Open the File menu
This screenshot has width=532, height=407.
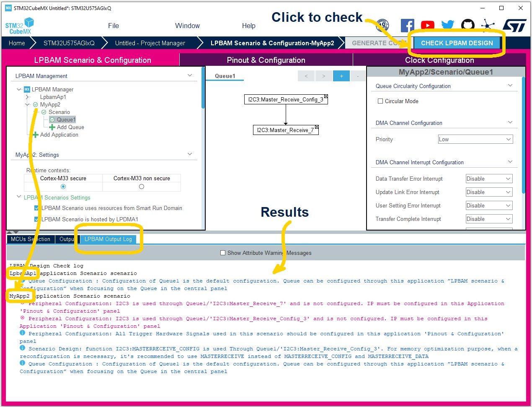(x=114, y=26)
